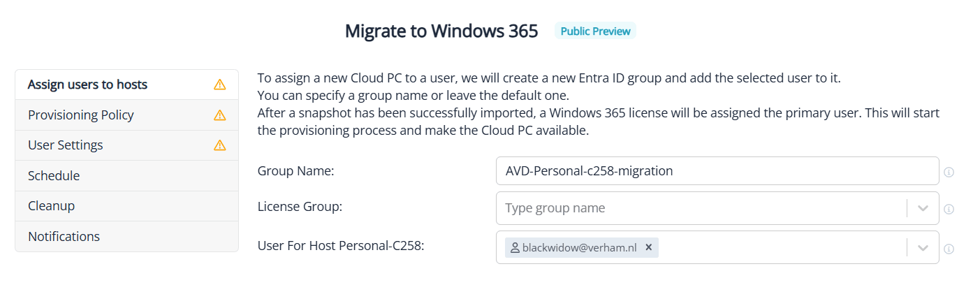The width and height of the screenshot is (980, 285).
Task: Click warning icon beside User Settings
Action: pyautogui.click(x=219, y=145)
